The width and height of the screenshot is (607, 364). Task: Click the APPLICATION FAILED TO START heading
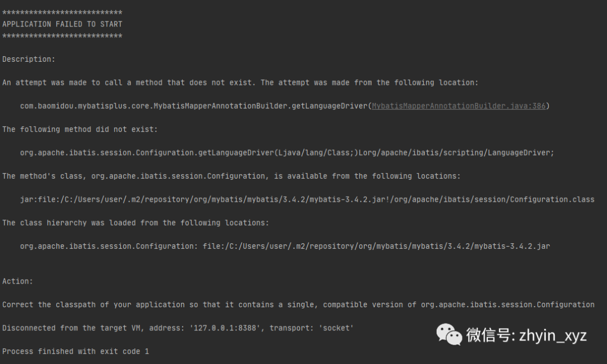tap(62, 24)
